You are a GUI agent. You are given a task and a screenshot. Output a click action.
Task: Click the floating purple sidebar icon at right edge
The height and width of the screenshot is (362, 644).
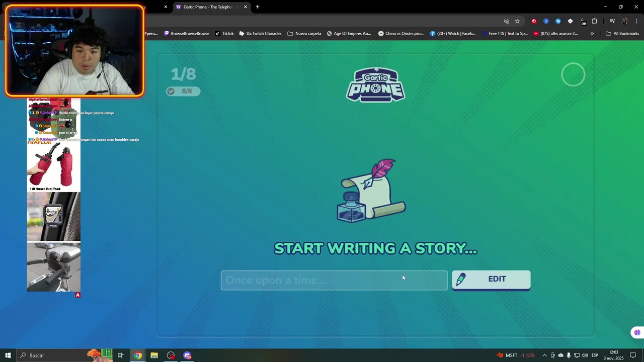(637, 332)
